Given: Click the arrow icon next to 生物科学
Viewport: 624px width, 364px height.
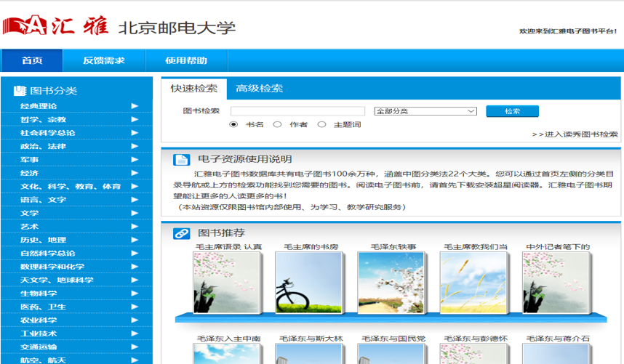Looking at the screenshot, I should [135, 293].
